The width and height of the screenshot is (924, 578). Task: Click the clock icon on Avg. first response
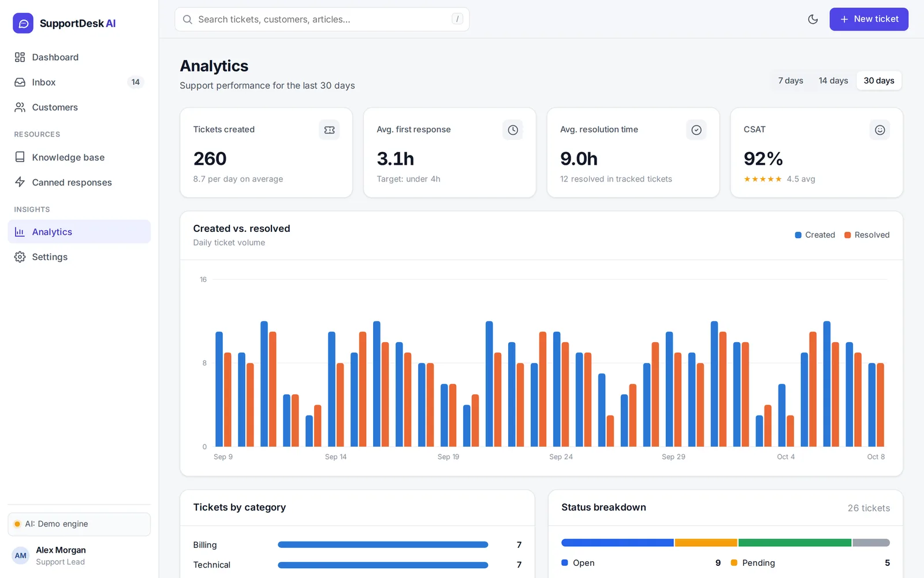click(x=513, y=130)
